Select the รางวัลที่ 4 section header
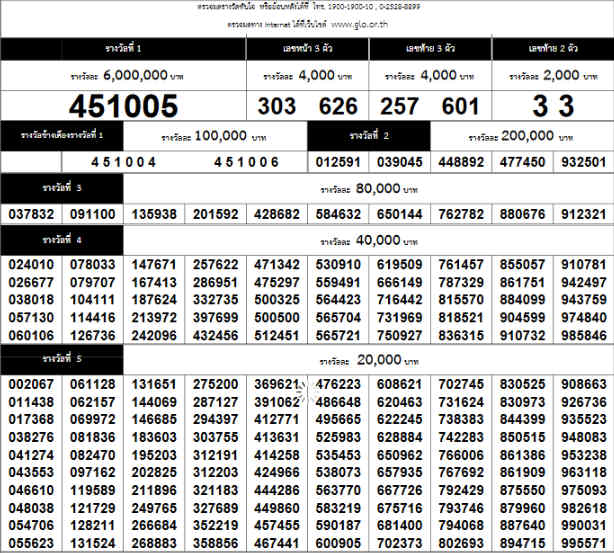Image resolution: width=614 pixels, height=553 pixels. click(62, 240)
